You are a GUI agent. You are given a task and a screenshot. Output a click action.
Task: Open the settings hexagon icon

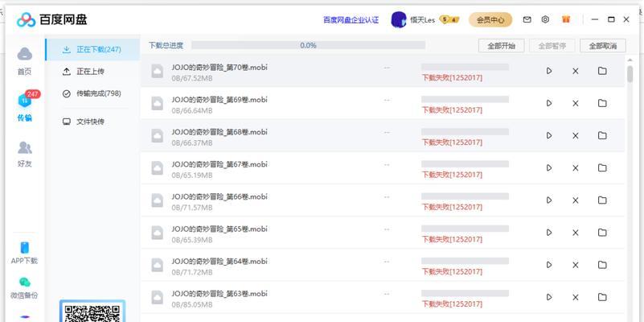(545, 19)
